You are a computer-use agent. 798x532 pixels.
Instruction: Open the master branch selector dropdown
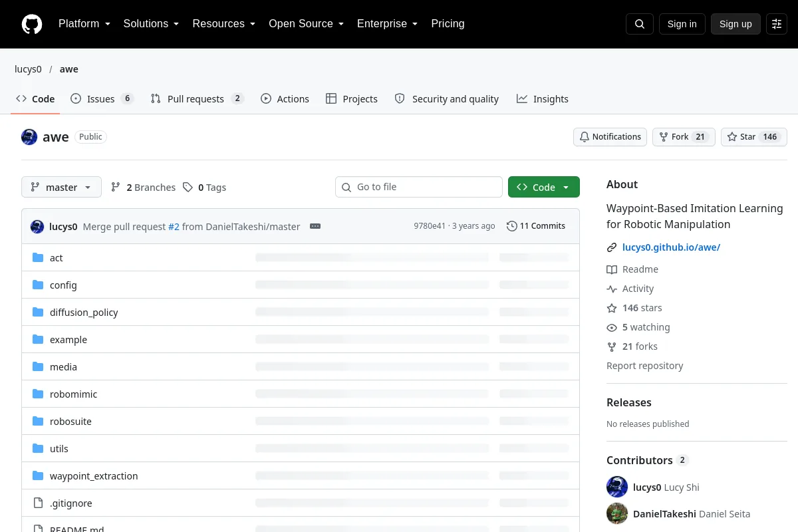click(61, 188)
